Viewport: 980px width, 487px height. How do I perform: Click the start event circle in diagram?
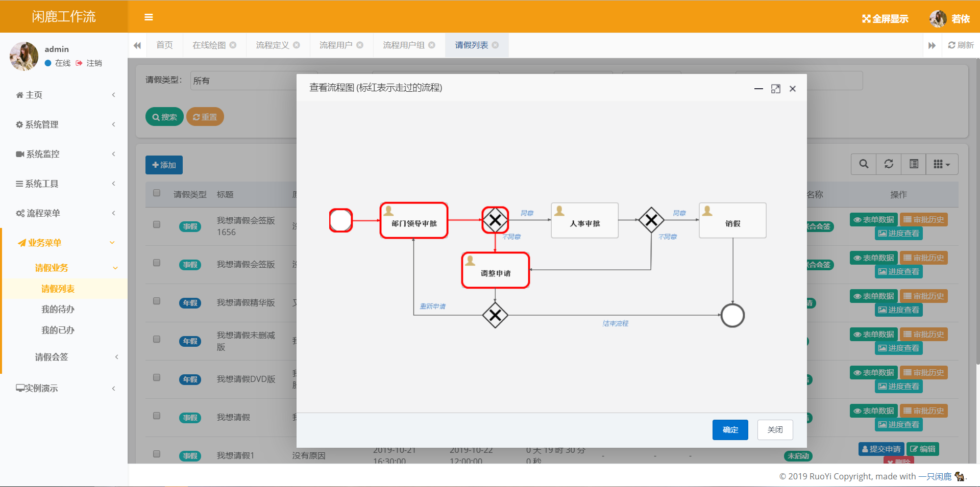(341, 220)
